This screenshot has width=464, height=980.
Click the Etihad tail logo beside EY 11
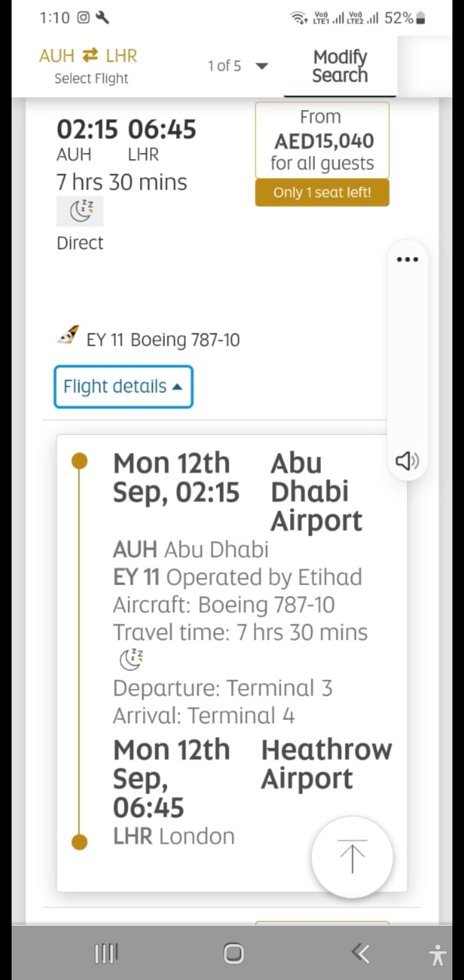[x=69, y=336]
